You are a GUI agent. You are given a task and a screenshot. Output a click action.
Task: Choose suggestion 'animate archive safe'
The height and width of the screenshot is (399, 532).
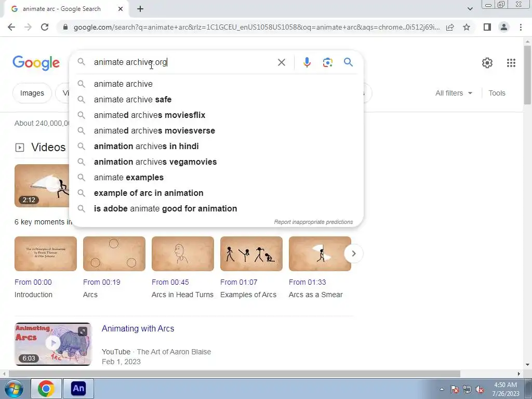pyautogui.click(x=216, y=99)
